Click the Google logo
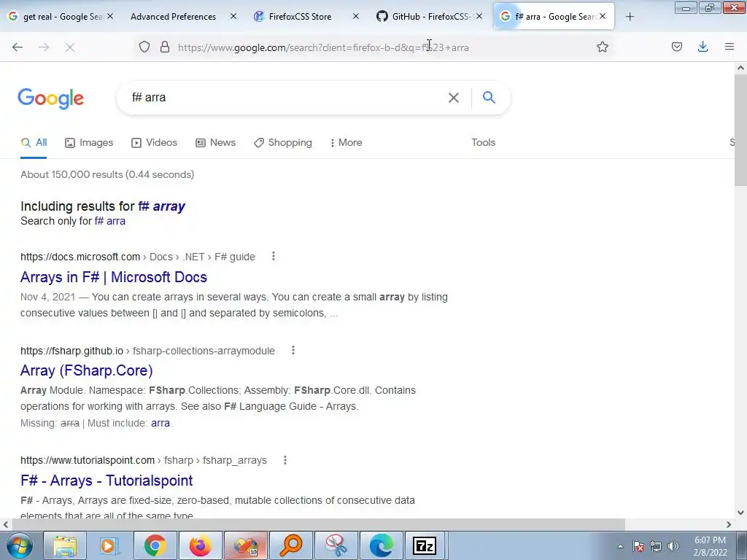747x560 pixels. [51, 98]
